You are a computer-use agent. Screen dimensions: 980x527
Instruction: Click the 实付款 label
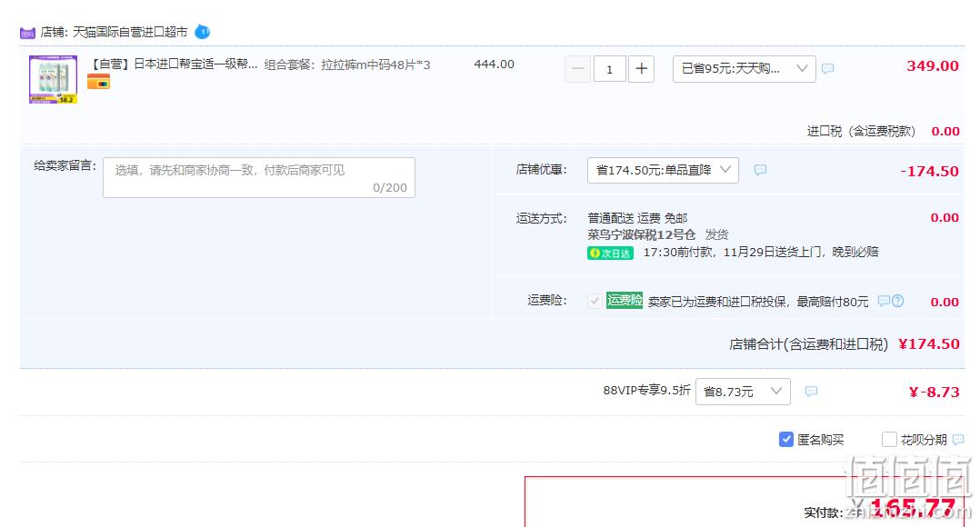click(x=823, y=512)
